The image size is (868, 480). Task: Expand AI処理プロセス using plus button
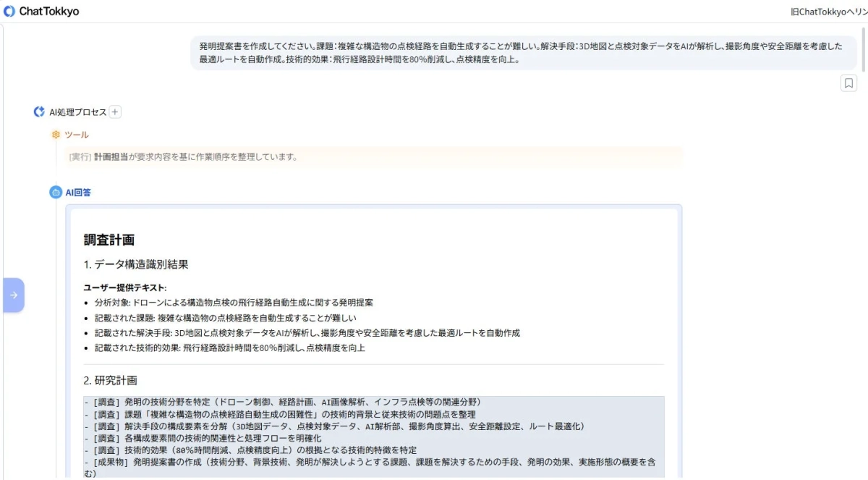click(x=115, y=111)
